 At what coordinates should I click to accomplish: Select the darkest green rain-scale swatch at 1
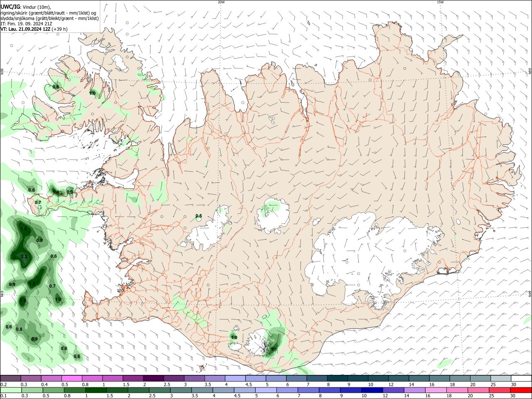[96, 390]
